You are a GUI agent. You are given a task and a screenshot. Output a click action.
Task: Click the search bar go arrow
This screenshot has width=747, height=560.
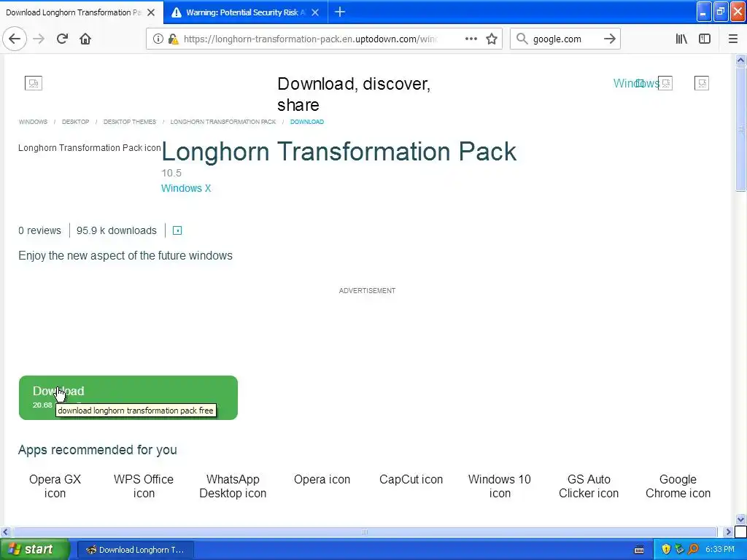point(609,39)
